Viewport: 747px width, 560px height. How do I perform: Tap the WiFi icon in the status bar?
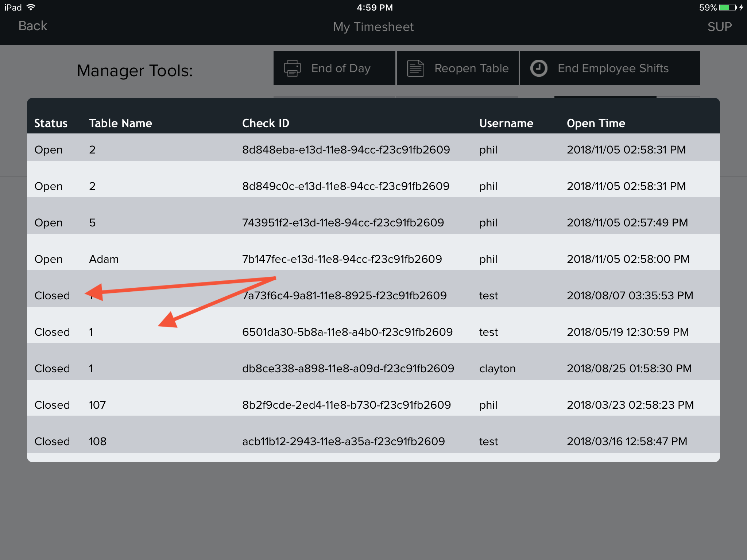point(31,7)
